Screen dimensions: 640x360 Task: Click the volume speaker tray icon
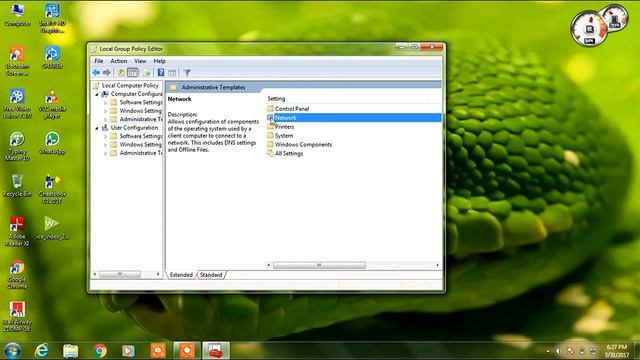tap(558, 351)
